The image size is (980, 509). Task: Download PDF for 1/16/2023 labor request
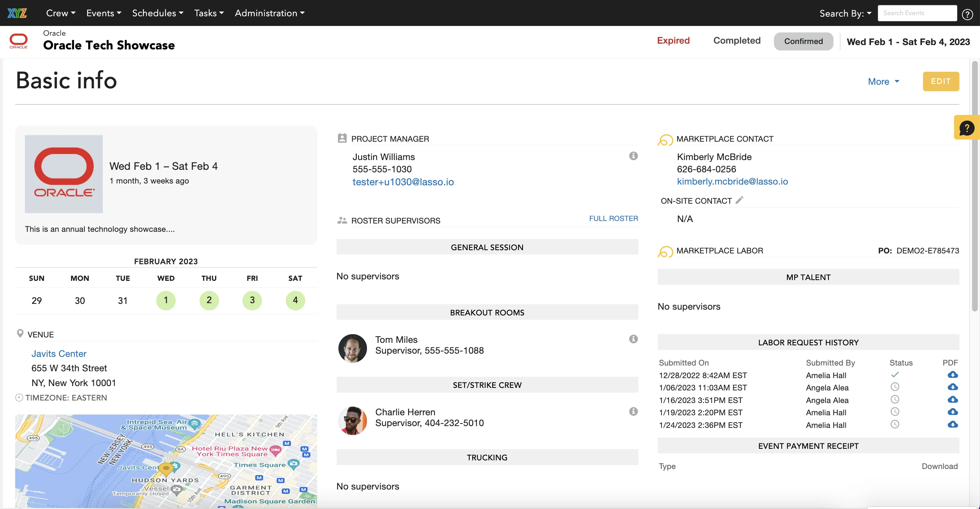[953, 399]
